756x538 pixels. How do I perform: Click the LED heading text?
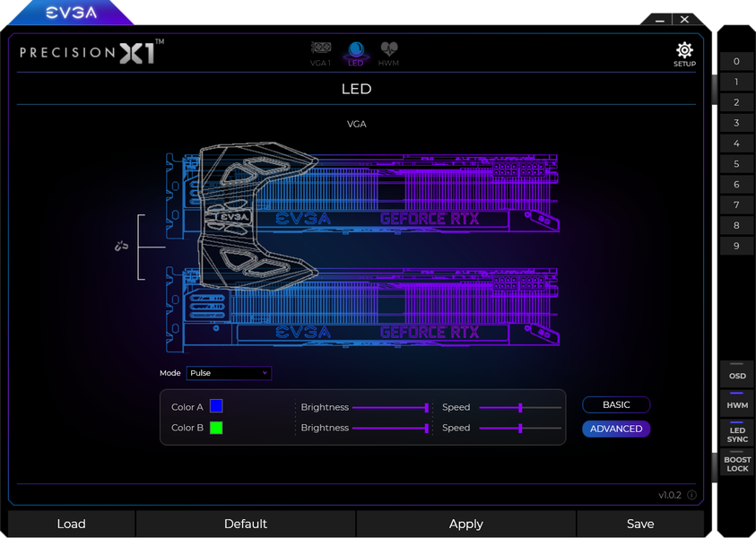tap(356, 89)
